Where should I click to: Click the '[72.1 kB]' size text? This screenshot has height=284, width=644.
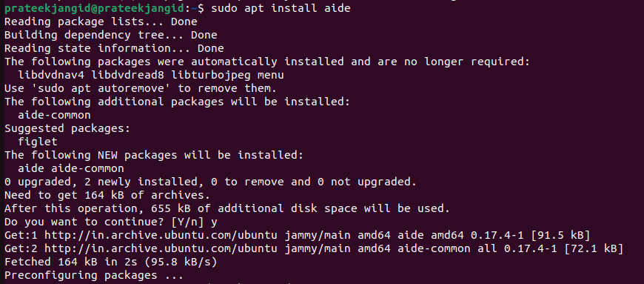[x=593, y=248]
